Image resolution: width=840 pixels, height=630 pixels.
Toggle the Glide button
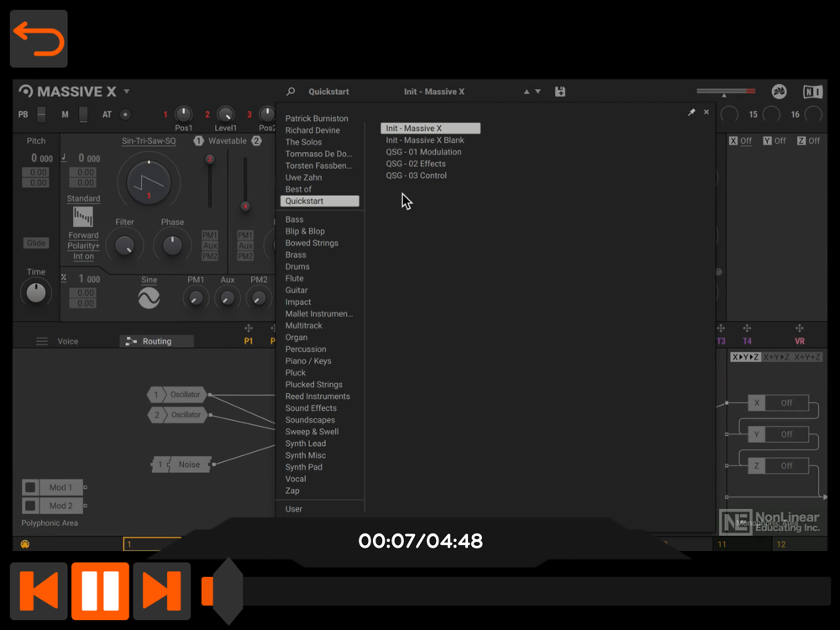click(36, 244)
